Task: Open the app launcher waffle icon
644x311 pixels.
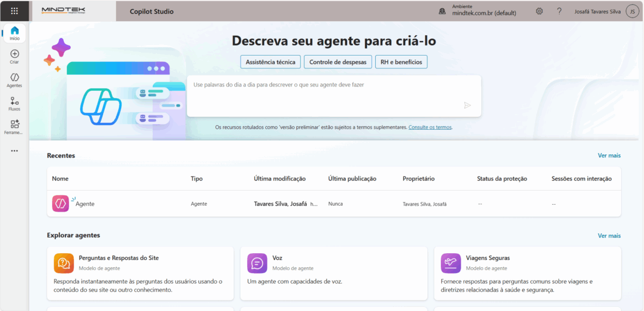Action: [x=15, y=11]
